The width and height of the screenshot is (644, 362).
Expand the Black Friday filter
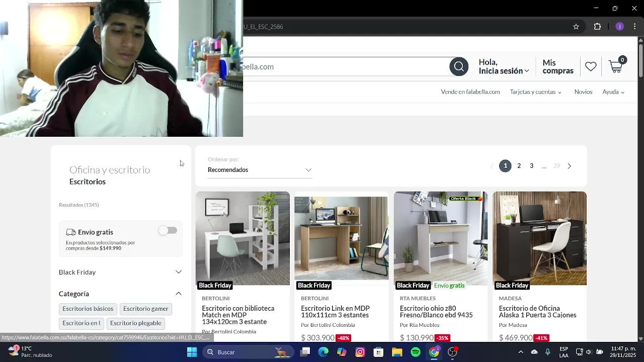(178, 272)
